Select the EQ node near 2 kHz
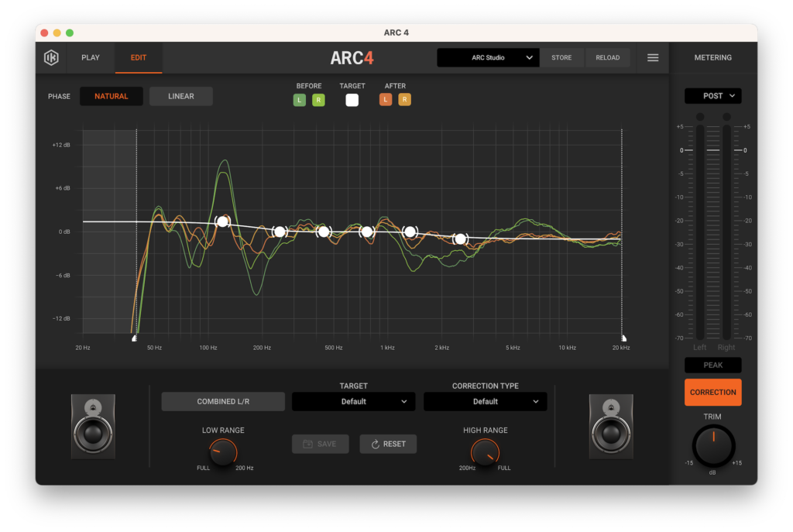 460,239
